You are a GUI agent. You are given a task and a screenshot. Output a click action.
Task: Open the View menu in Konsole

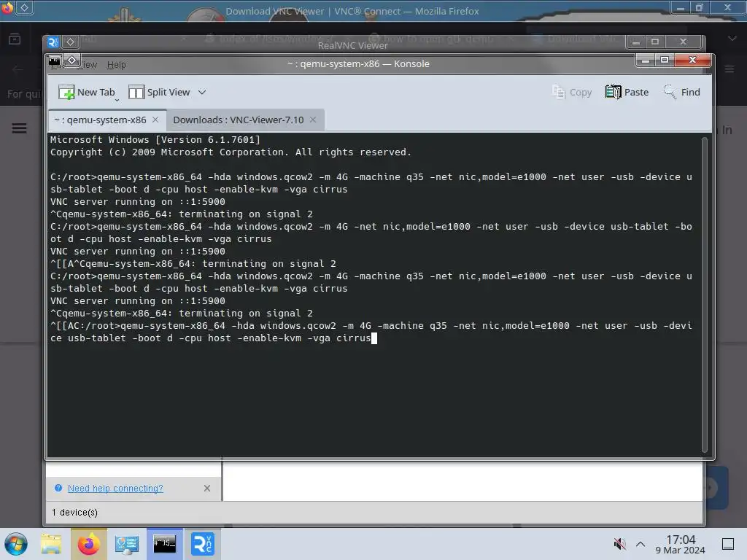click(x=88, y=65)
